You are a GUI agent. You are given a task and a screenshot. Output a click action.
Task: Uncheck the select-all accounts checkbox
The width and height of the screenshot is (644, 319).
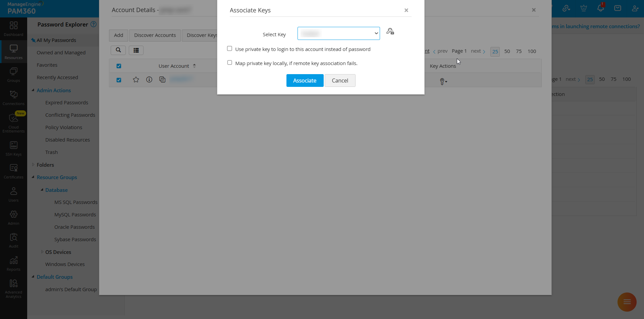[119, 66]
